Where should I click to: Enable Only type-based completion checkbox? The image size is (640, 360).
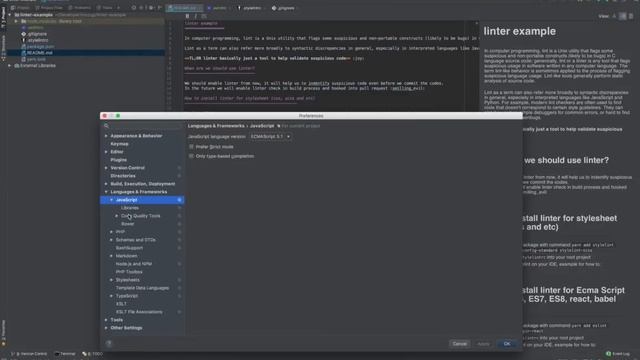click(x=191, y=156)
